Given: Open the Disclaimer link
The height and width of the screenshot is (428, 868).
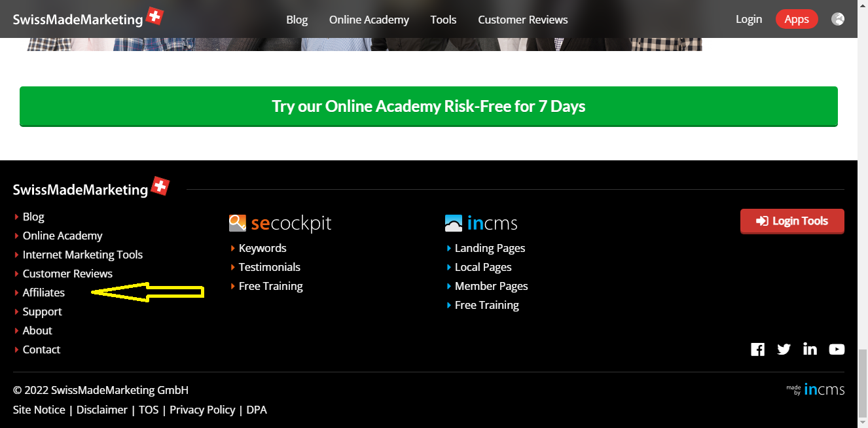Looking at the screenshot, I should tap(102, 410).
